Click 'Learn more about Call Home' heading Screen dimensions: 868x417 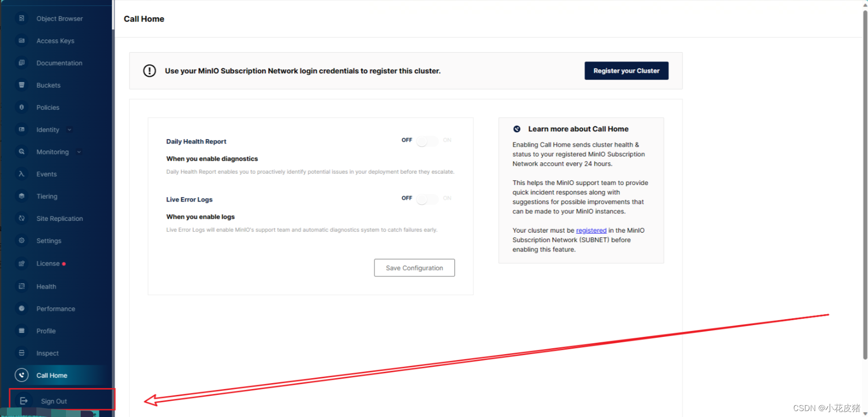pos(578,129)
